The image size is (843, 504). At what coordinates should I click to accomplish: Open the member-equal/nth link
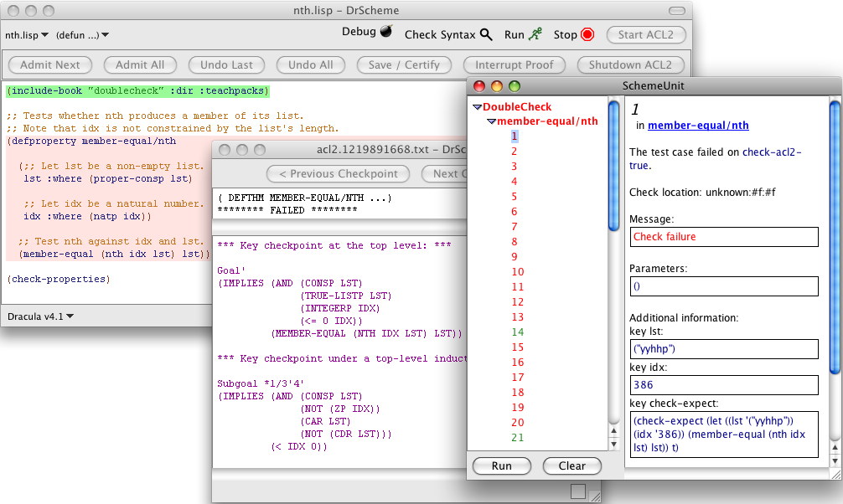point(698,126)
